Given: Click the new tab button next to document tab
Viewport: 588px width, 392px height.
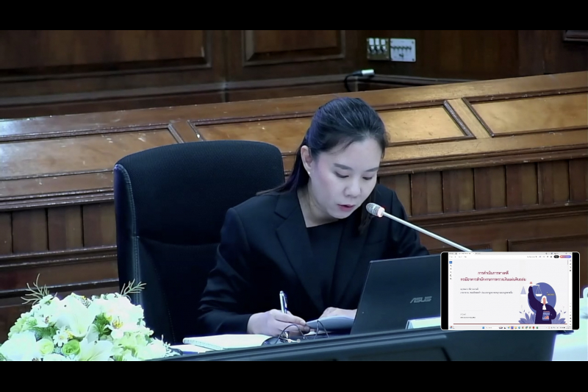Looking at the screenshot, I should point(473,253).
